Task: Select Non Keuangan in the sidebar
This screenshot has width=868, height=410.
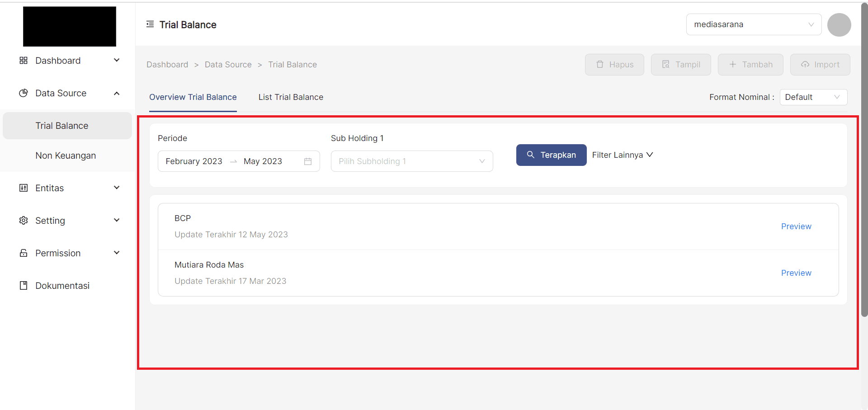Action: point(66,156)
